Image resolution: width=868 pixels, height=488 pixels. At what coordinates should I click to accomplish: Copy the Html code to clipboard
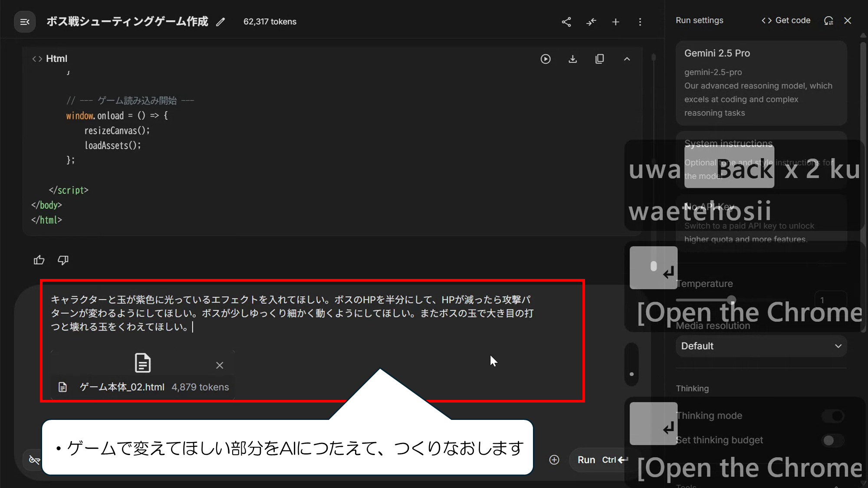600,59
